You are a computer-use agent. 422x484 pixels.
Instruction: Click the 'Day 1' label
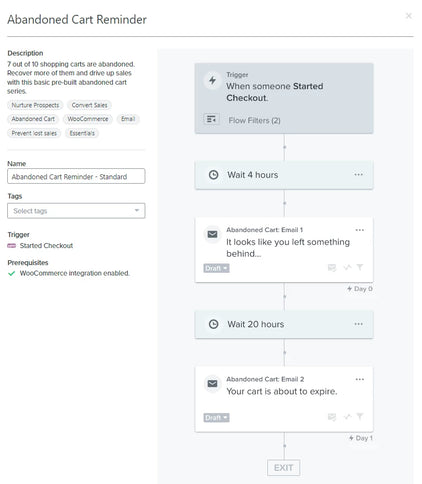point(361,438)
